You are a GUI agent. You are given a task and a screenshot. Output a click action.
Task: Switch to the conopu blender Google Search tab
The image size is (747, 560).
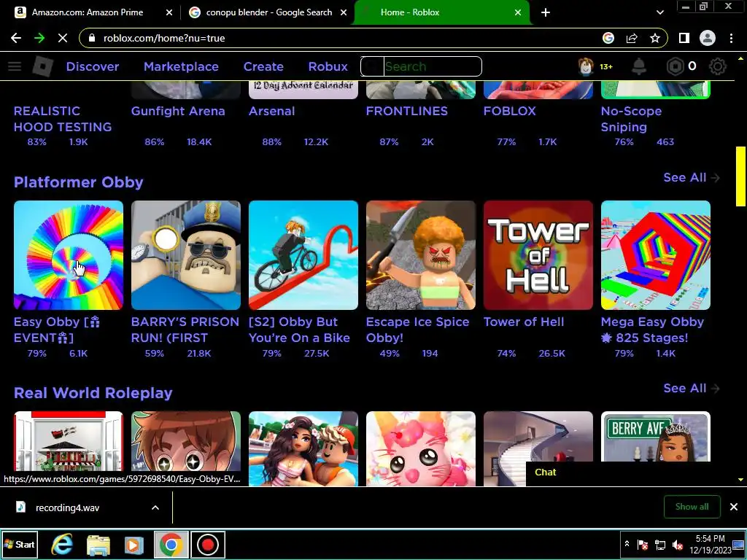269,12
